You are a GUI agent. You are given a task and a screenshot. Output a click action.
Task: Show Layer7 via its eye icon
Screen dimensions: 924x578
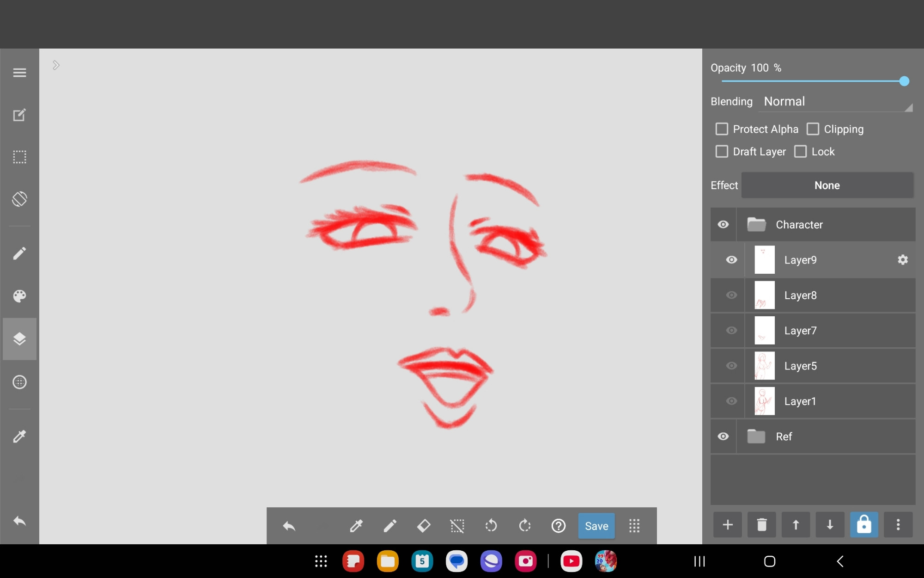pos(731,330)
